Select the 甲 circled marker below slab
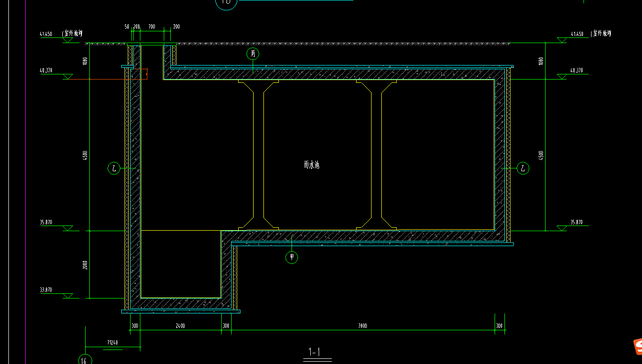The width and height of the screenshot is (642, 364). 292,257
